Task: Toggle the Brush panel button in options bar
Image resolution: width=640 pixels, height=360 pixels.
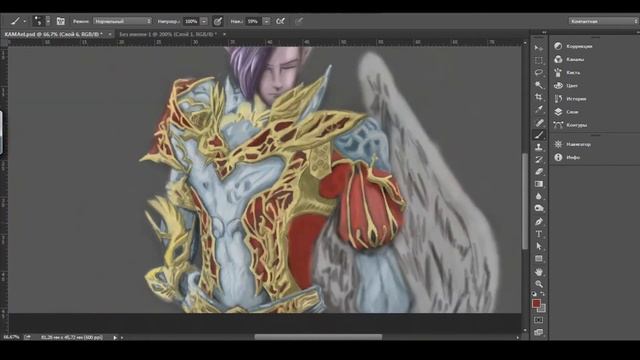Action: 60,21
